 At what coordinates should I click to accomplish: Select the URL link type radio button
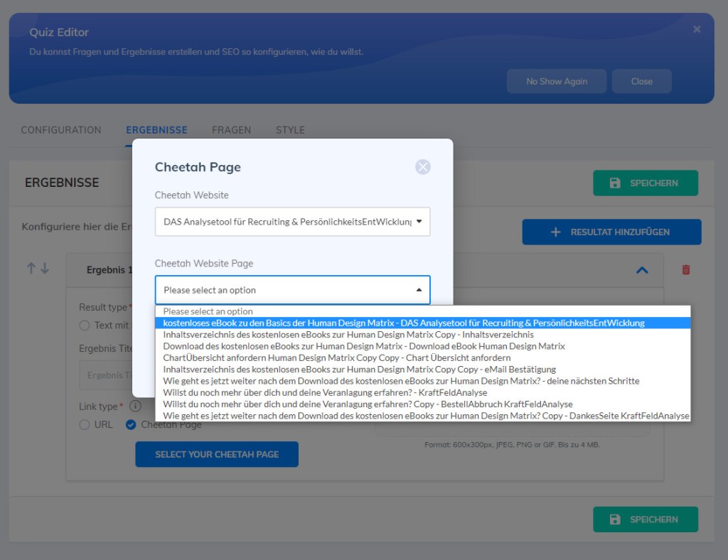(x=85, y=425)
